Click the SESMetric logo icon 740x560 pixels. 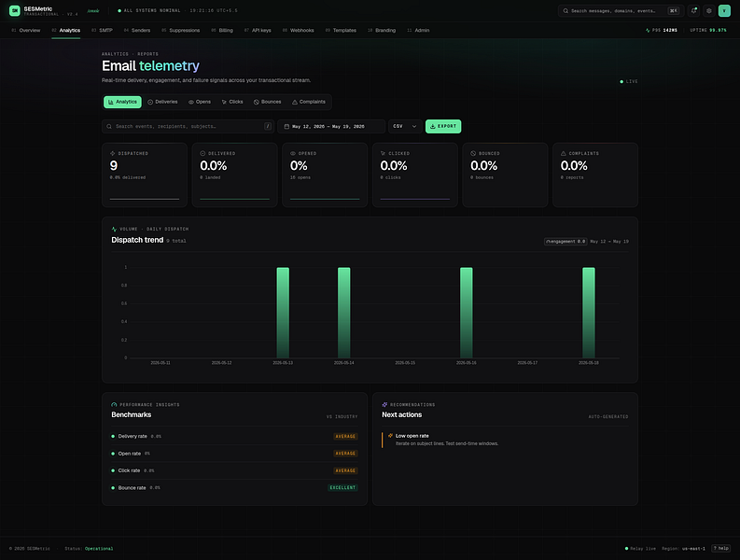point(15,10)
